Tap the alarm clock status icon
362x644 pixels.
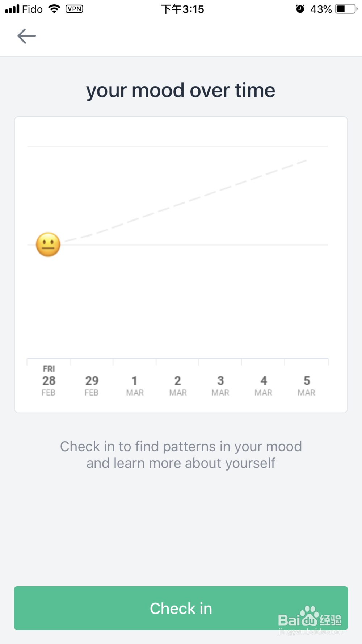coord(300,9)
